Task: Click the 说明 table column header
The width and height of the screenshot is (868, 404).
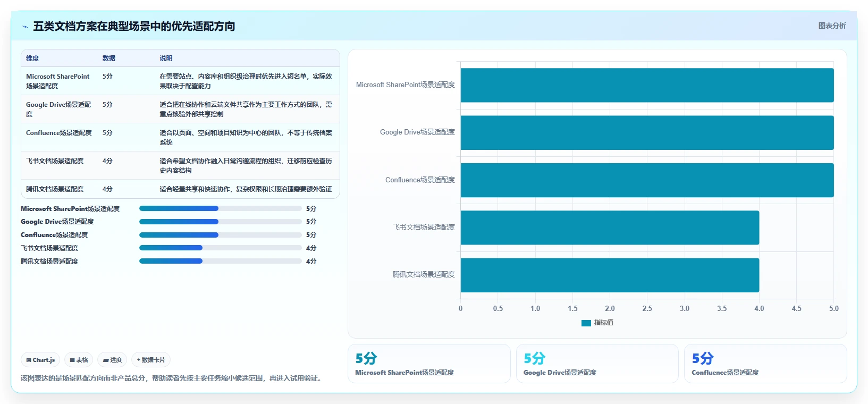Action: click(166, 58)
